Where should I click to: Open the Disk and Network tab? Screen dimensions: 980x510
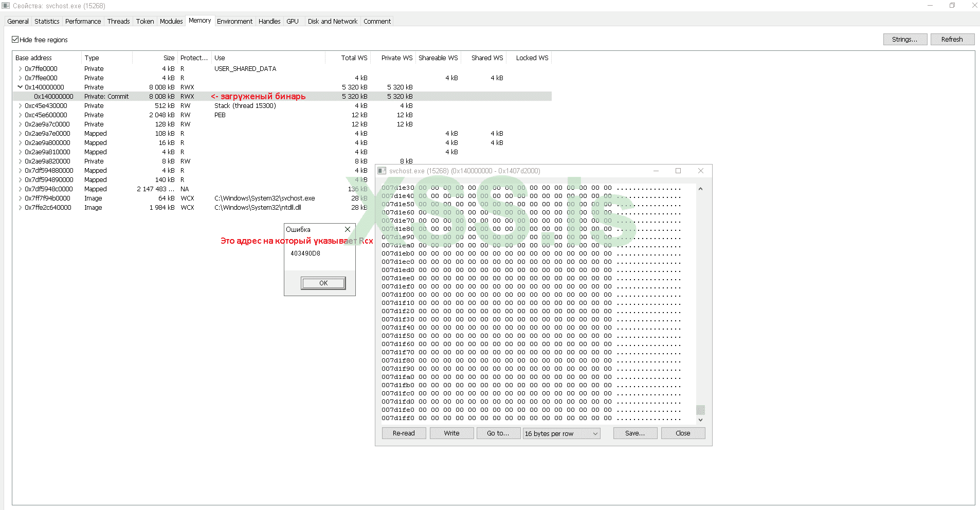pos(332,22)
